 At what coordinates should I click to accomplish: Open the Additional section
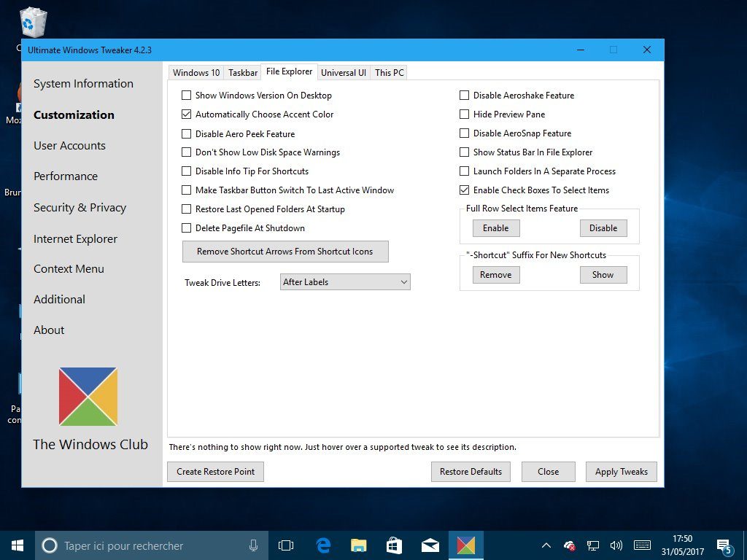point(60,300)
